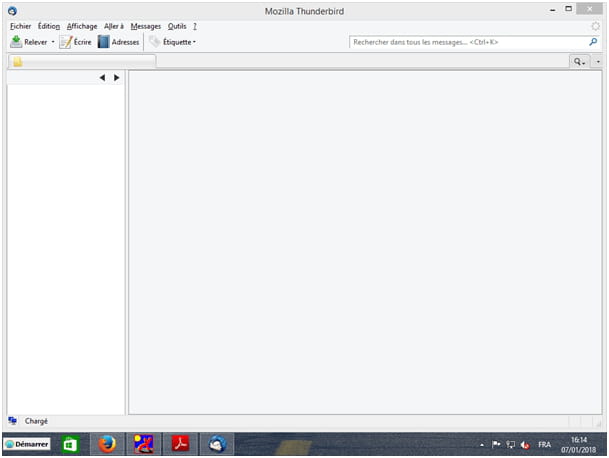Click the taskbar clock showing 16:14
The width and height of the screenshot is (609, 458).
point(578,444)
